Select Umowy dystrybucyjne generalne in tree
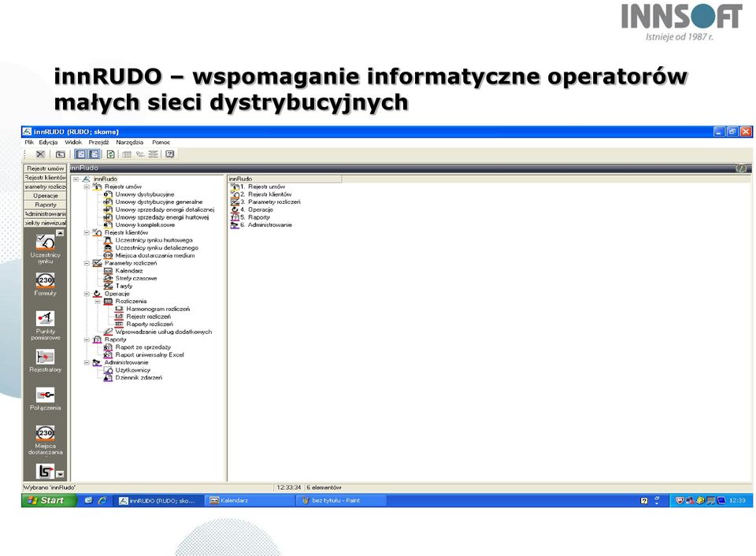756x556 pixels. click(158, 202)
